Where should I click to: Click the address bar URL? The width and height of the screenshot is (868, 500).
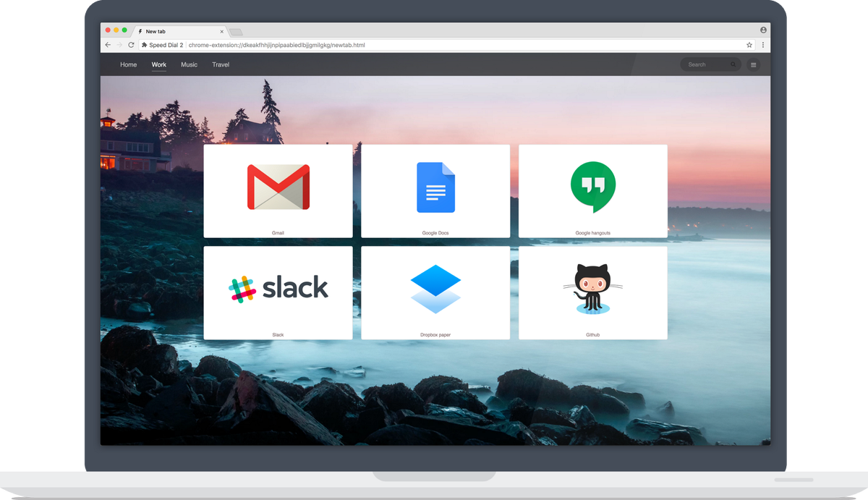click(276, 45)
